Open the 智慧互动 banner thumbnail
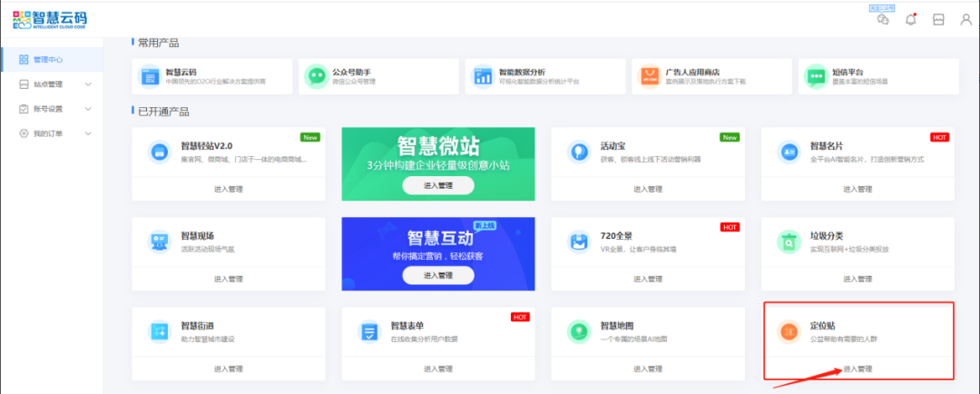The width and height of the screenshot is (980, 394). click(438, 253)
